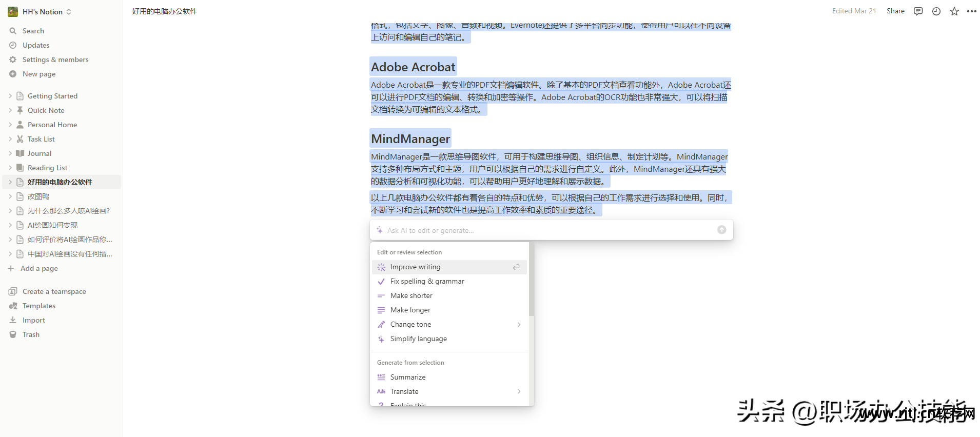This screenshot has height=437, width=980.
Task: Click the Fix spelling checkmark icon
Action: [381, 281]
